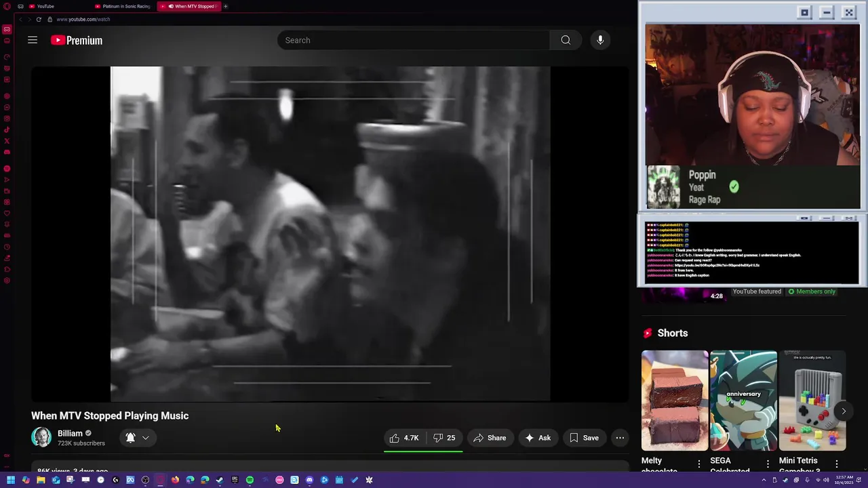The height and width of the screenshot is (488, 868).
Task: Open OBS Studio from the taskbar
Action: pos(145,480)
